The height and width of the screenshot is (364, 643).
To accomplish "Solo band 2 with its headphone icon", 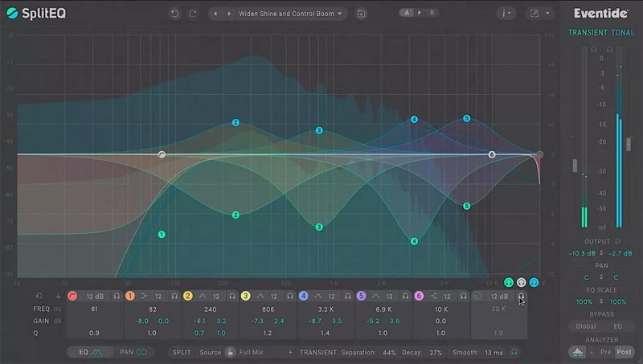I will tap(232, 296).
